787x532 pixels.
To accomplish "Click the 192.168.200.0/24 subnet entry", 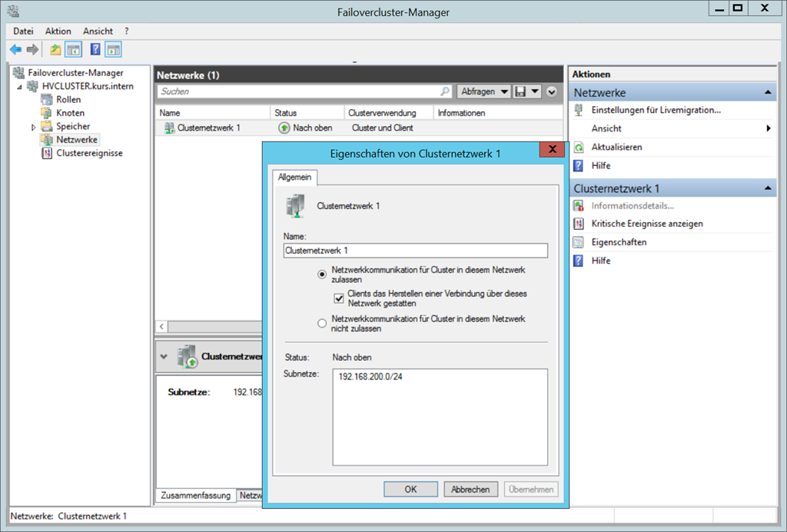I will pyautogui.click(x=370, y=377).
